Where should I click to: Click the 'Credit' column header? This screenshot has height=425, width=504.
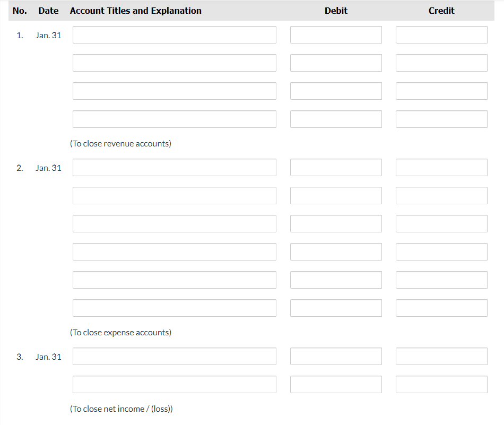[x=441, y=11]
